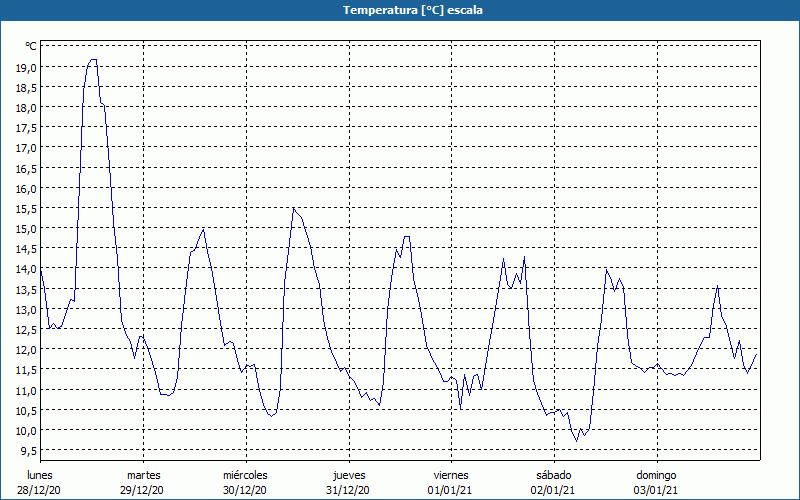Click the 18,5 y-axis value
Image resolution: width=800 pixels, height=500 pixels.
[27, 88]
